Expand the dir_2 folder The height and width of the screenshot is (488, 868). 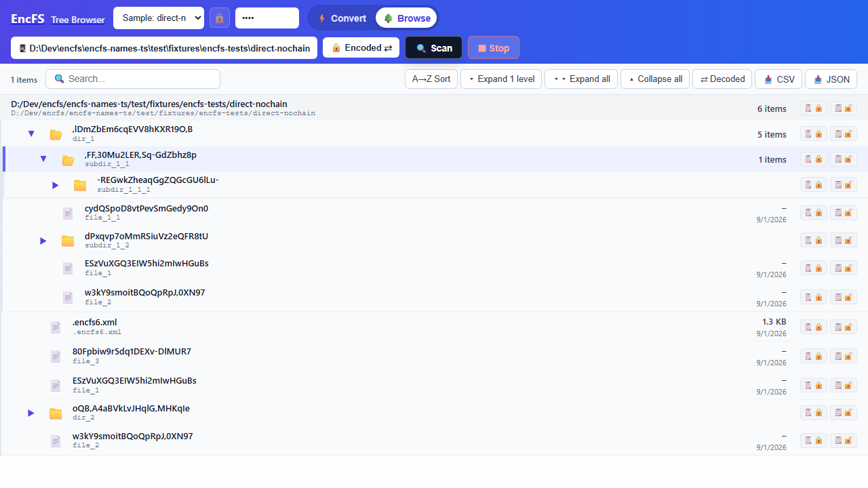pyautogui.click(x=31, y=413)
